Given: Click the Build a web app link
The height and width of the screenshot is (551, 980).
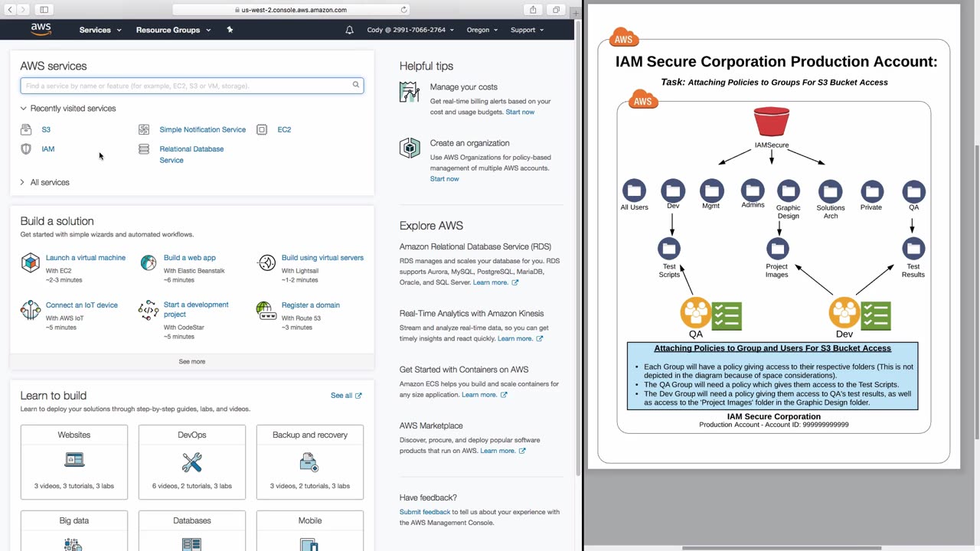Looking at the screenshot, I should pyautogui.click(x=190, y=258).
